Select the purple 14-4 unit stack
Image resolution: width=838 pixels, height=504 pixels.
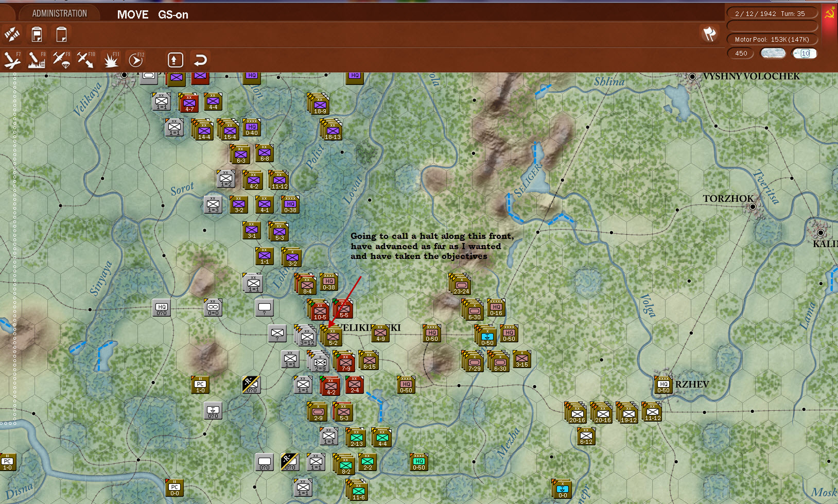point(203,129)
